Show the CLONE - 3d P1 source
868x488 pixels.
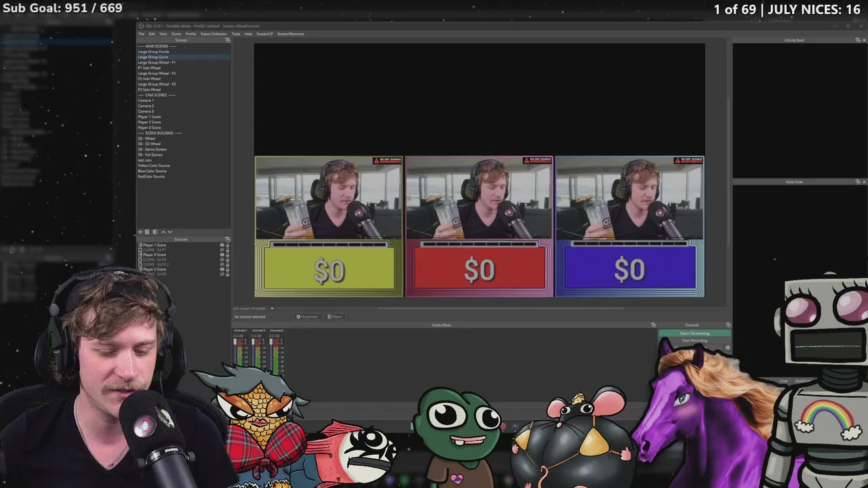[222, 250]
